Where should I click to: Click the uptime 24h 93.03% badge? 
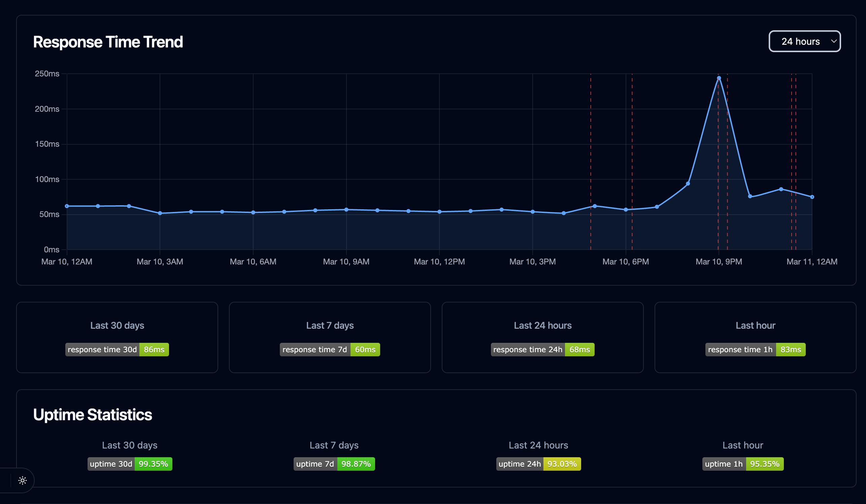[x=538, y=464]
